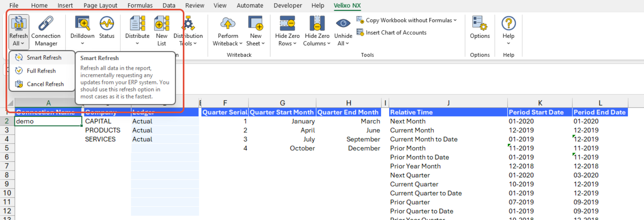
Task: Click the Distribute icon
Action: (x=137, y=24)
